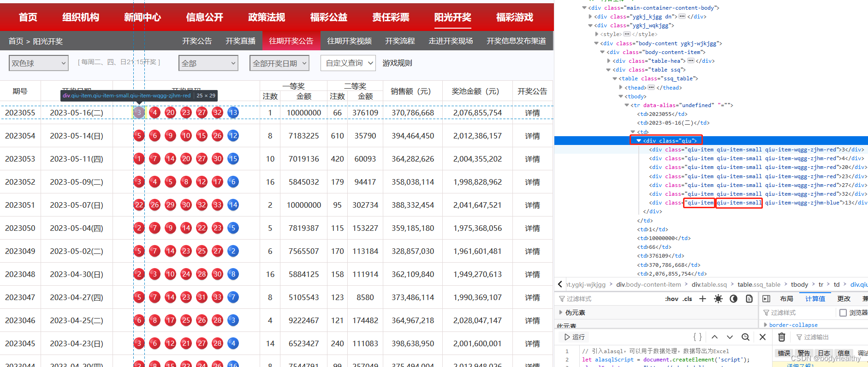Open the 往期开奖视频 link
The image size is (868, 367).
[349, 41]
